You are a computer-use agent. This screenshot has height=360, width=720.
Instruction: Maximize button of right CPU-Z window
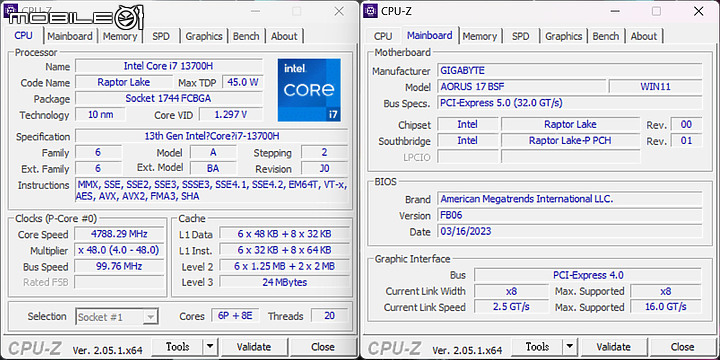(657, 11)
